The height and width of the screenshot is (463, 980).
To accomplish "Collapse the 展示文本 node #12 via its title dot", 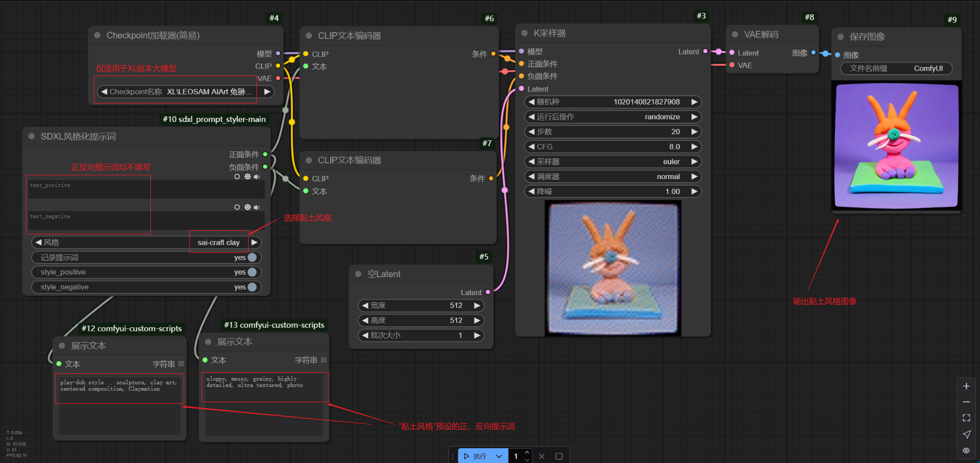I will [62, 346].
